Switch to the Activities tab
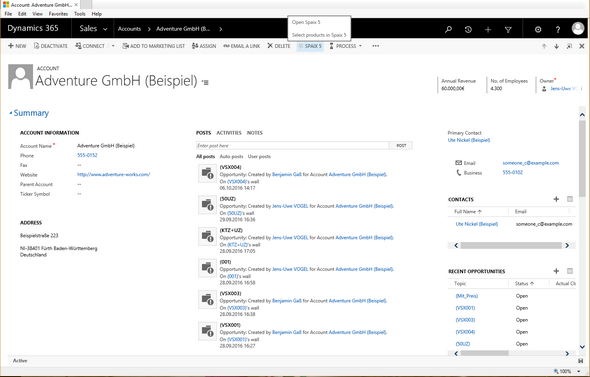Viewport: 590px width, 377px height. click(229, 133)
